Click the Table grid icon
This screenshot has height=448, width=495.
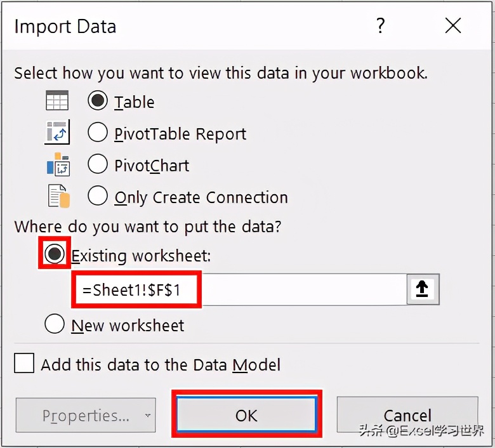[x=57, y=100]
